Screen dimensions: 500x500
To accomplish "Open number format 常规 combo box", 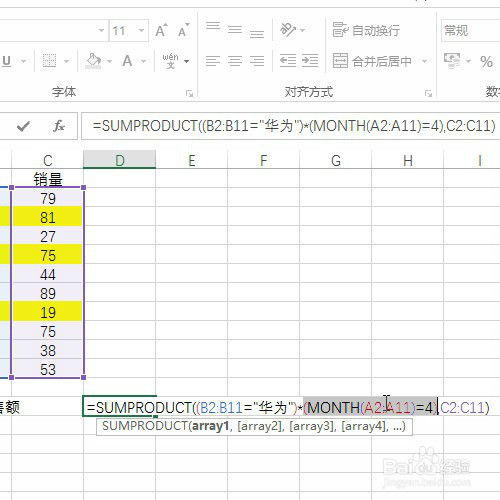I will (x=471, y=31).
